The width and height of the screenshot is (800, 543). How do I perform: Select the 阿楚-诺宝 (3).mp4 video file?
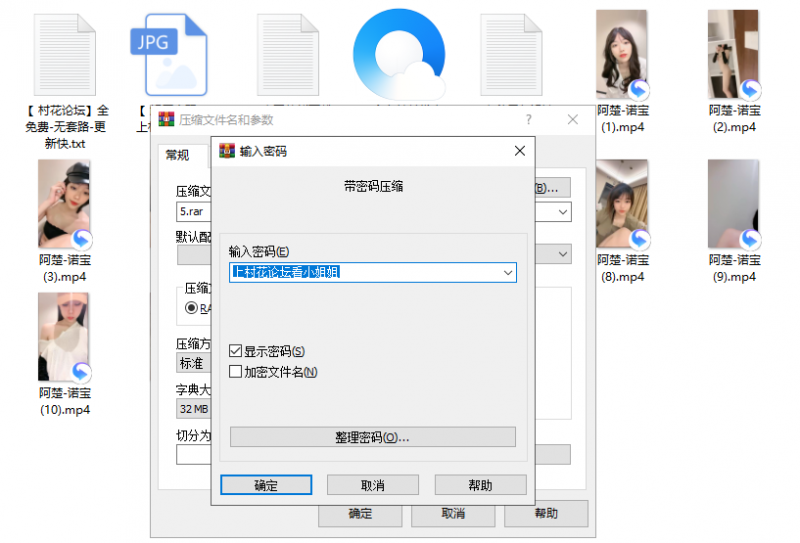[63, 204]
